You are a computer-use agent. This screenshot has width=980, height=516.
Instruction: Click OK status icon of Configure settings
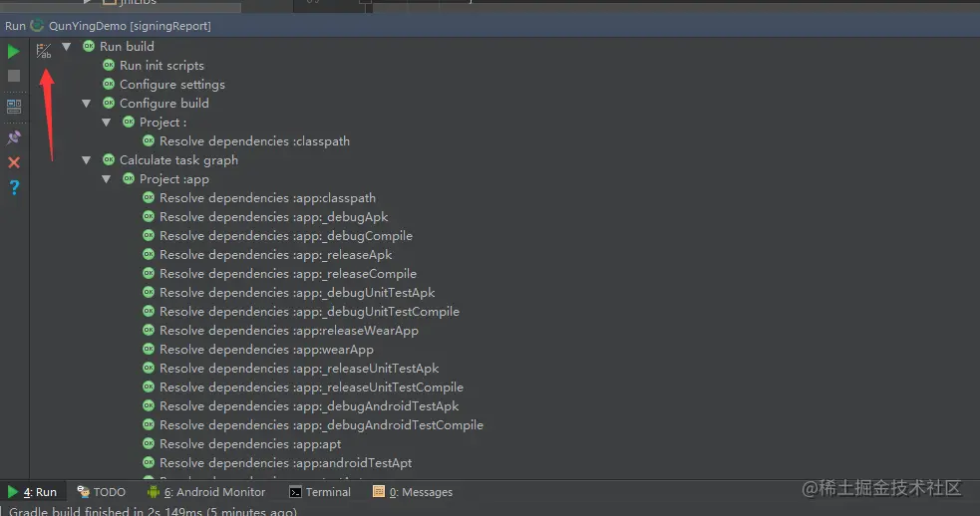point(109,84)
